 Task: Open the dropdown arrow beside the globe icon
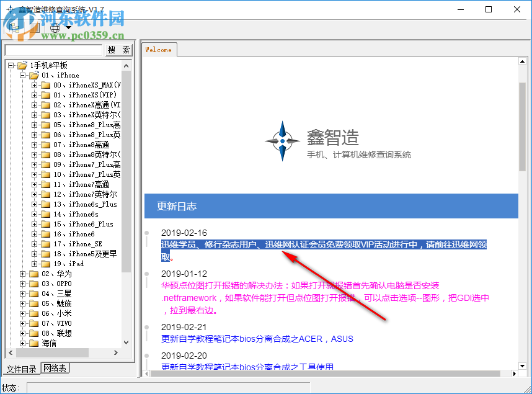pos(69,28)
